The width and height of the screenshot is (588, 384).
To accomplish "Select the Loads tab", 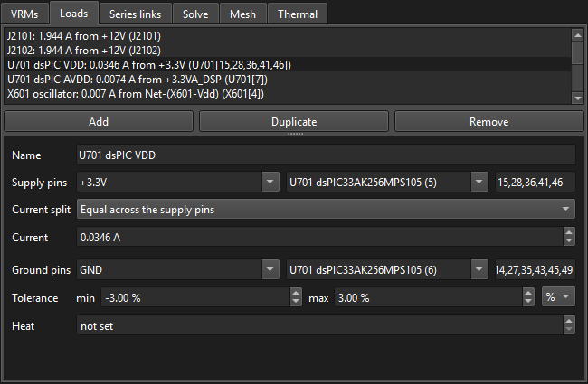I will [x=74, y=14].
